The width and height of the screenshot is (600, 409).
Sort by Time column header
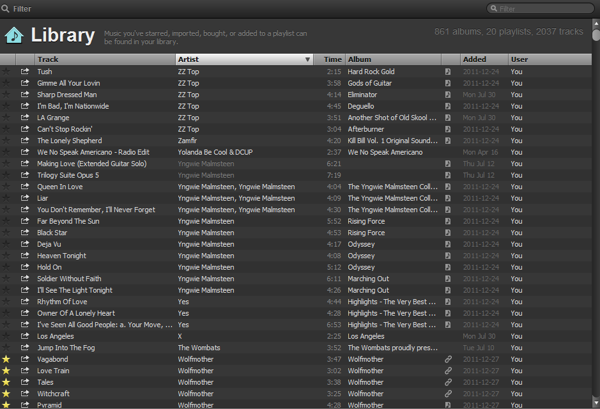click(x=329, y=59)
